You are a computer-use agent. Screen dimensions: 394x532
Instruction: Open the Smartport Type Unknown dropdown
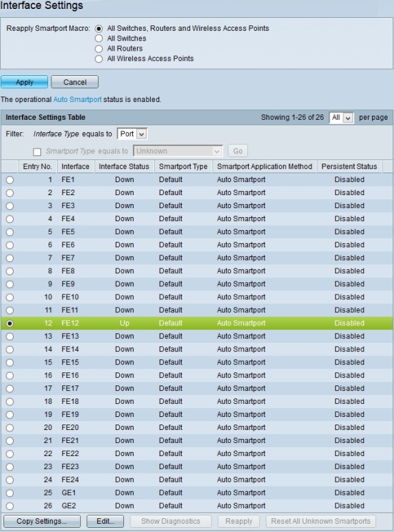coord(177,151)
